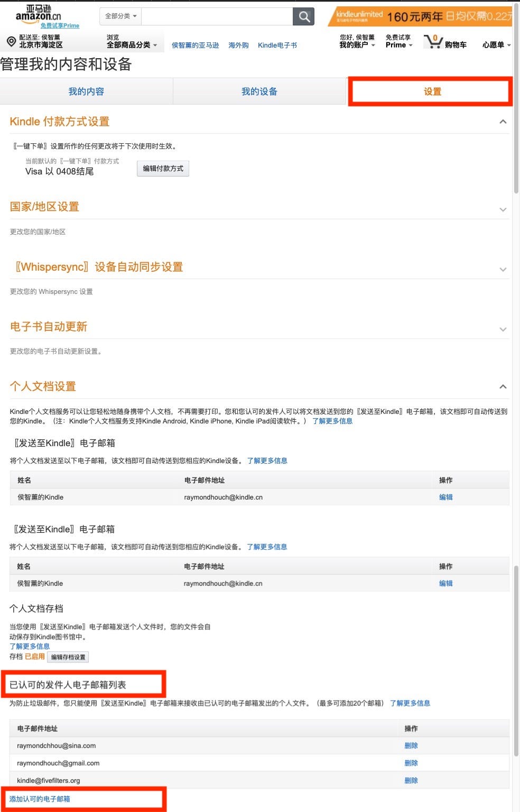
Task: Open the Kindle电子书 link
Action: tap(277, 45)
